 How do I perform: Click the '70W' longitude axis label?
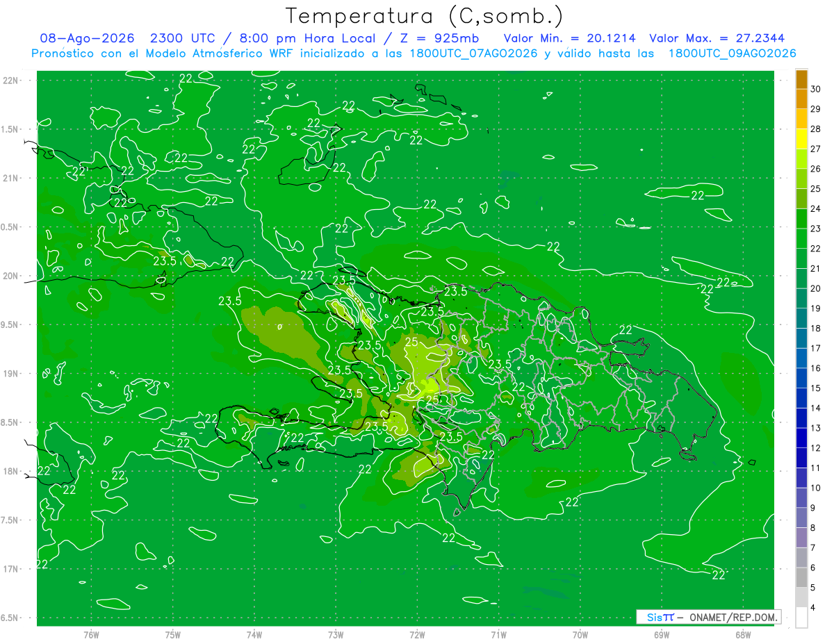coord(580,635)
